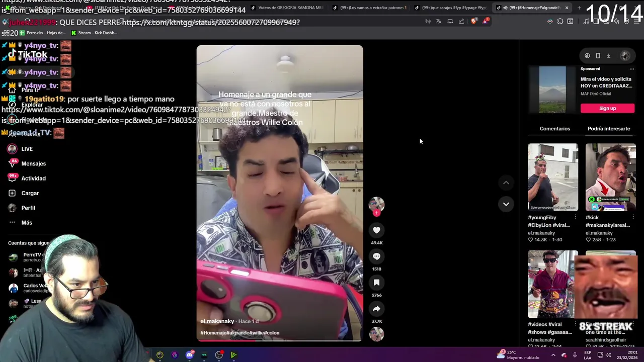This screenshot has width=644, height=362.
Task: Open a new browser tab with plus
Action: coord(579,8)
